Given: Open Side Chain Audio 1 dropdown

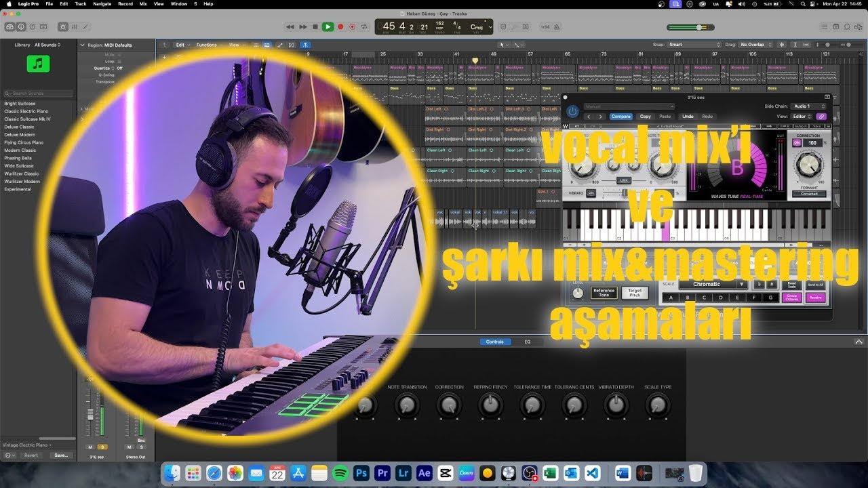Looking at the screenshot, I should (810, 106).
